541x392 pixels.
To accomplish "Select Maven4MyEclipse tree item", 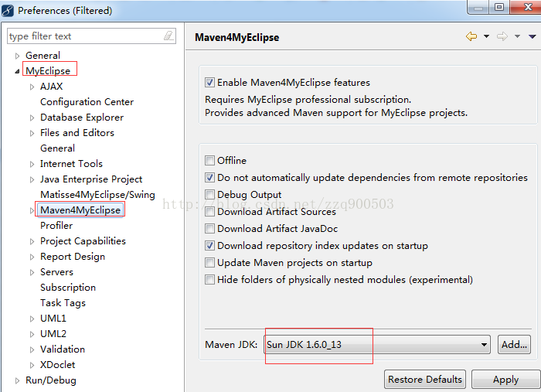I will tap(80, 210).
